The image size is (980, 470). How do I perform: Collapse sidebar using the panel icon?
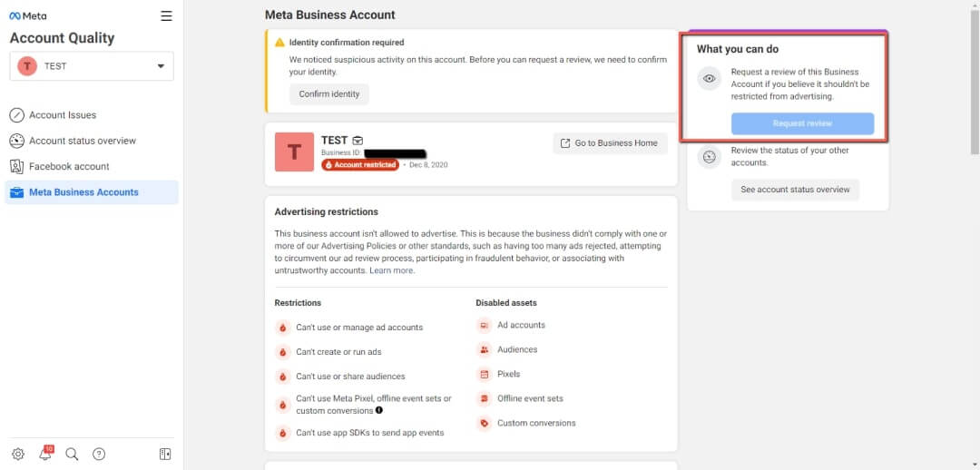(x=165, y=454)
